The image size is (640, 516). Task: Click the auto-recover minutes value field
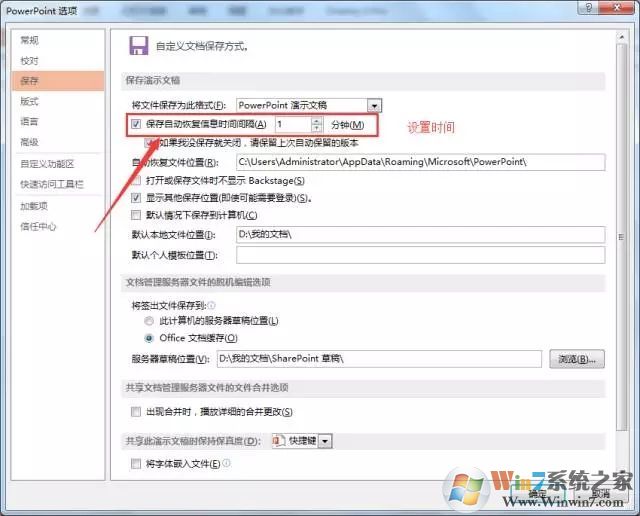[x=293, y=124]
